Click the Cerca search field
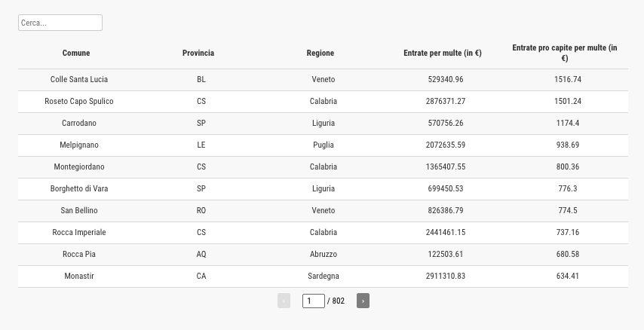This screenshot has width=644, height=330. tap(60, 23)
